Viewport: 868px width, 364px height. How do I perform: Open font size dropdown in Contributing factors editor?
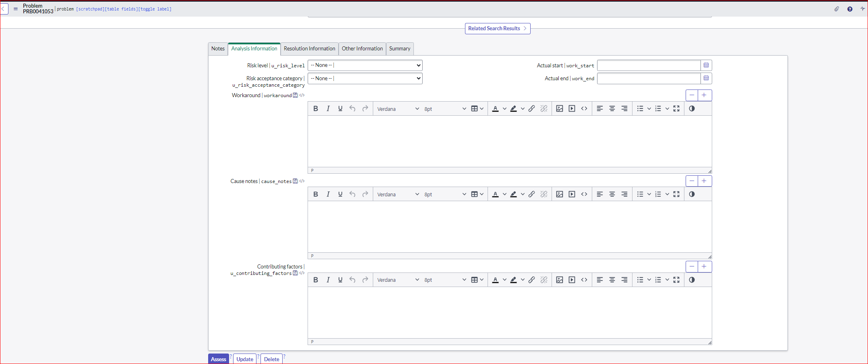click(445, 280)
